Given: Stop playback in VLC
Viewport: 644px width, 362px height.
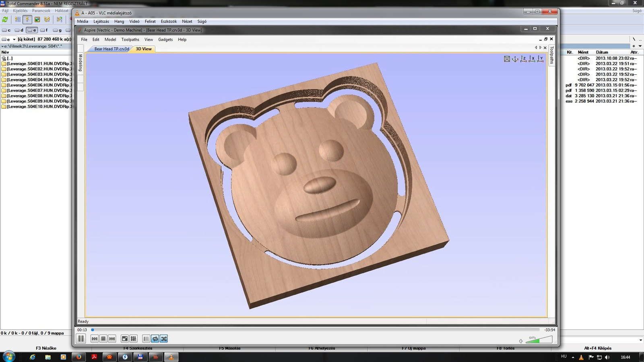Looking at the screenshot, I should coord(103,339).
